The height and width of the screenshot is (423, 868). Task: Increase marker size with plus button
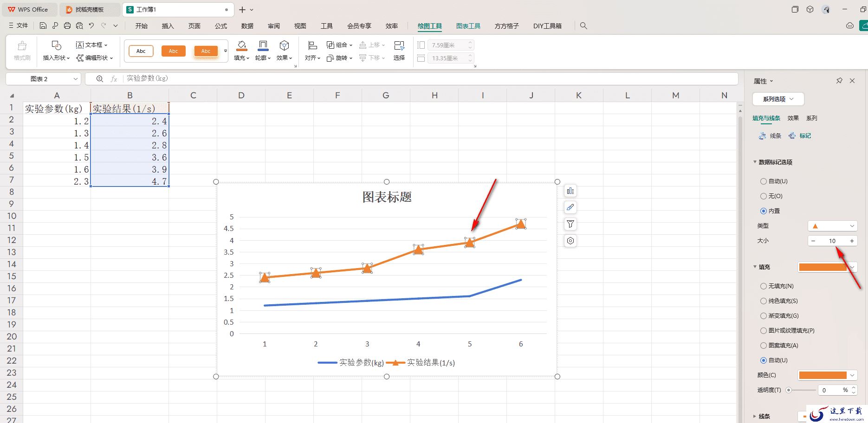pos(852,241)
